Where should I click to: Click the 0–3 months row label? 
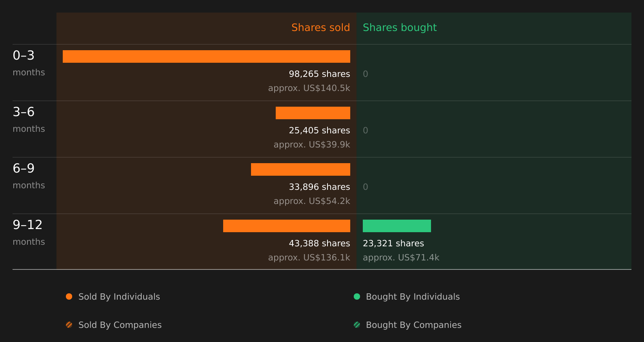pyautogui.click(x=29, y=63)
